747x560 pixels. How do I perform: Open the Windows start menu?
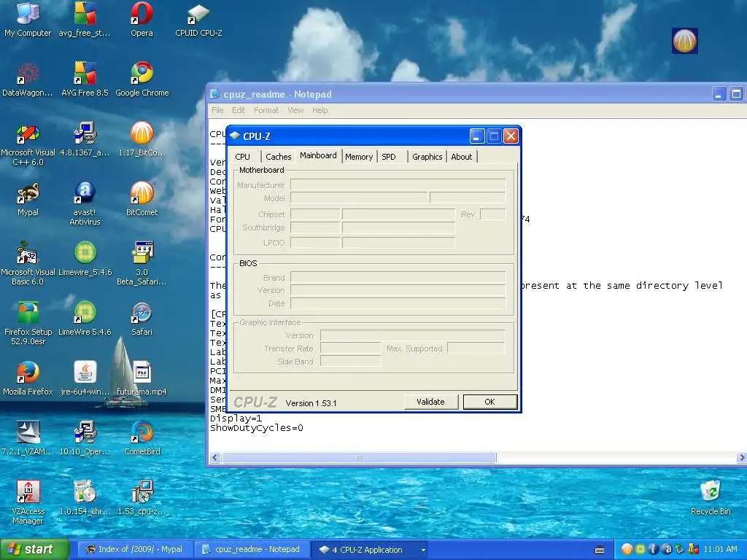coord(35,550)
